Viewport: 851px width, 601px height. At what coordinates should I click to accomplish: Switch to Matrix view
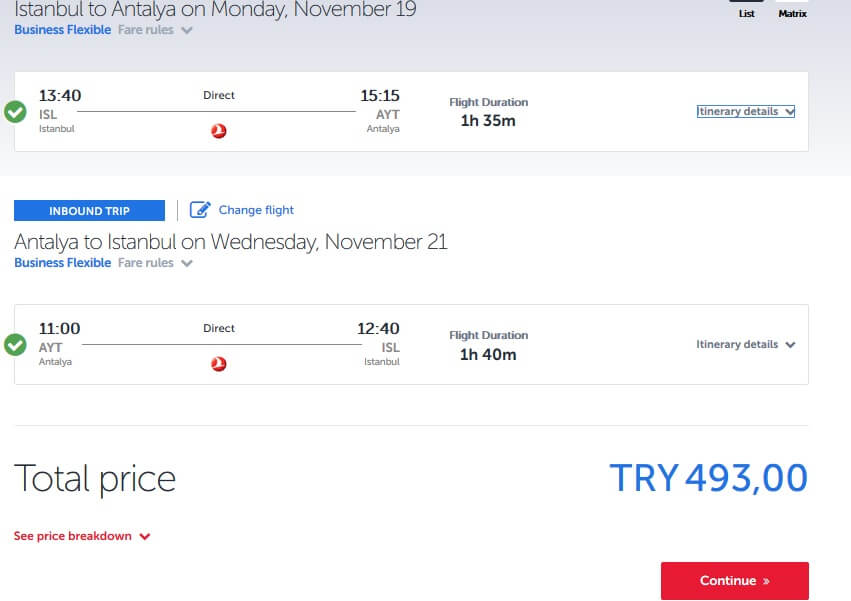click(792, 13)
